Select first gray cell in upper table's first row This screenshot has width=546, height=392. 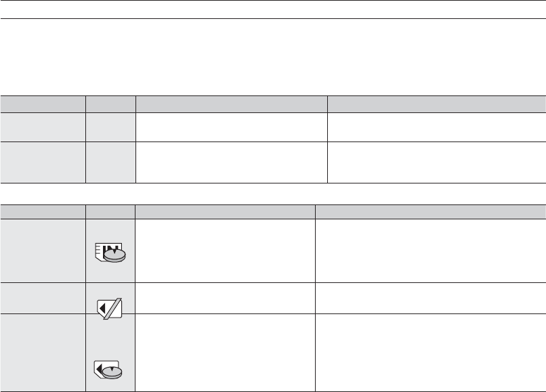tap(43, 125)
